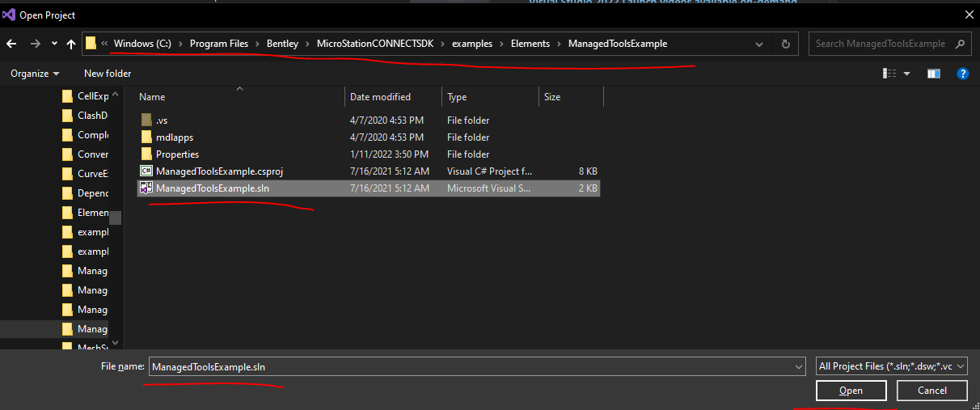Select Conver folder in navigation tree
The image size is (980, 410).
point(85,154)
